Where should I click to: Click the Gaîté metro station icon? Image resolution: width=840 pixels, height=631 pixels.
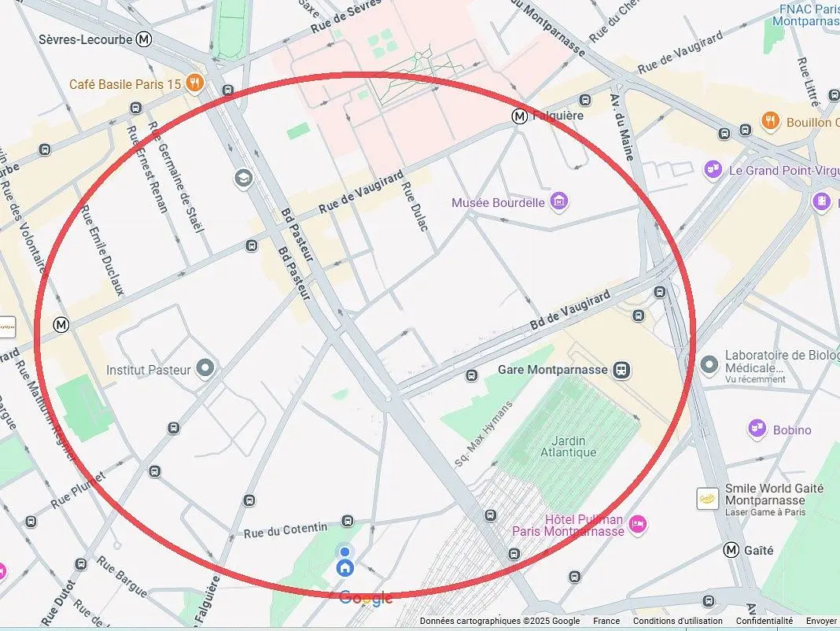[x=731, y=550]
